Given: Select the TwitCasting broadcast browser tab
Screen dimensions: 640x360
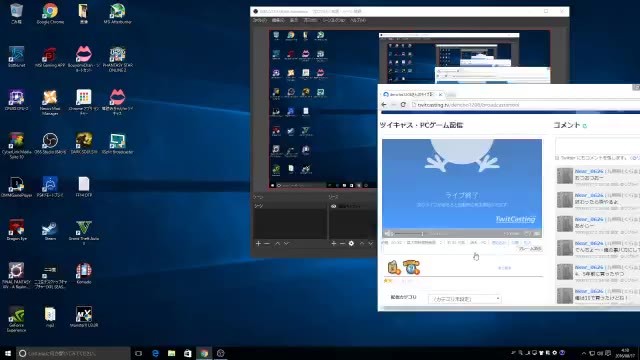Looking at the screenshot, I should pos(413,94).
